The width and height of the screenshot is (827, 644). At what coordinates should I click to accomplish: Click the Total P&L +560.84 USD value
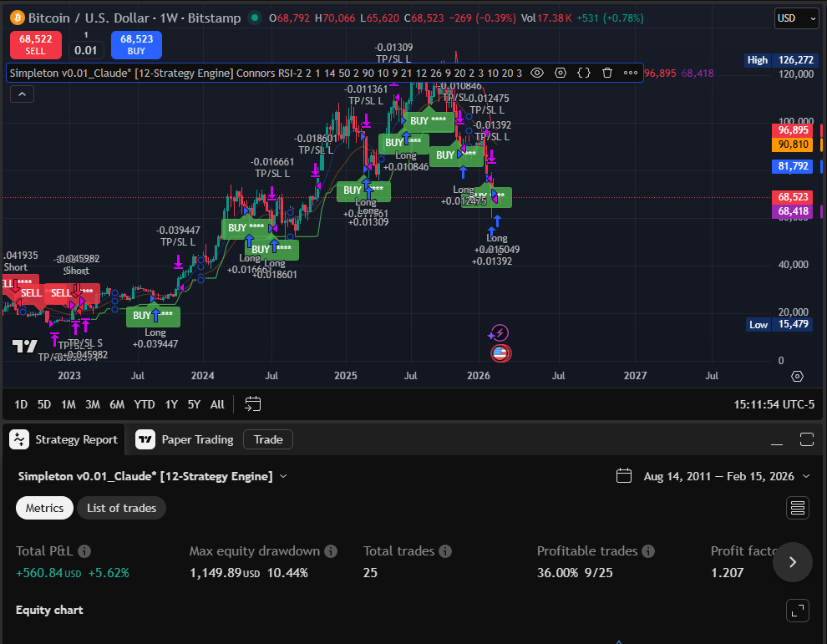pos(48,573)
